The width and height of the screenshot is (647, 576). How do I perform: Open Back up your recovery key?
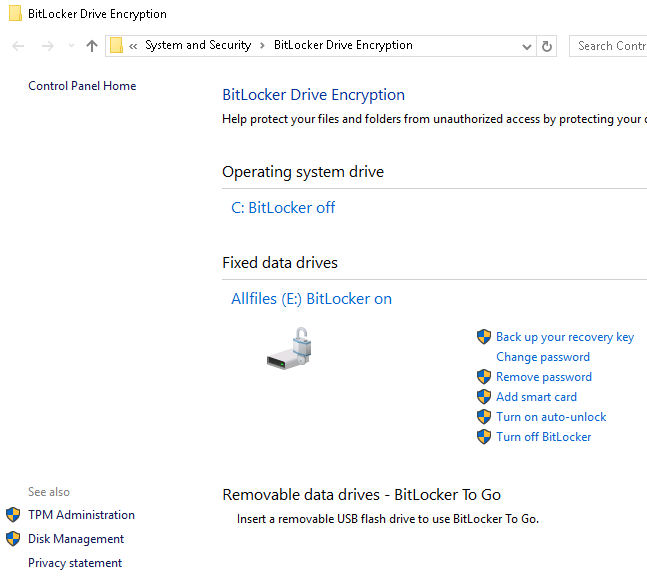[x=565, y=337]
